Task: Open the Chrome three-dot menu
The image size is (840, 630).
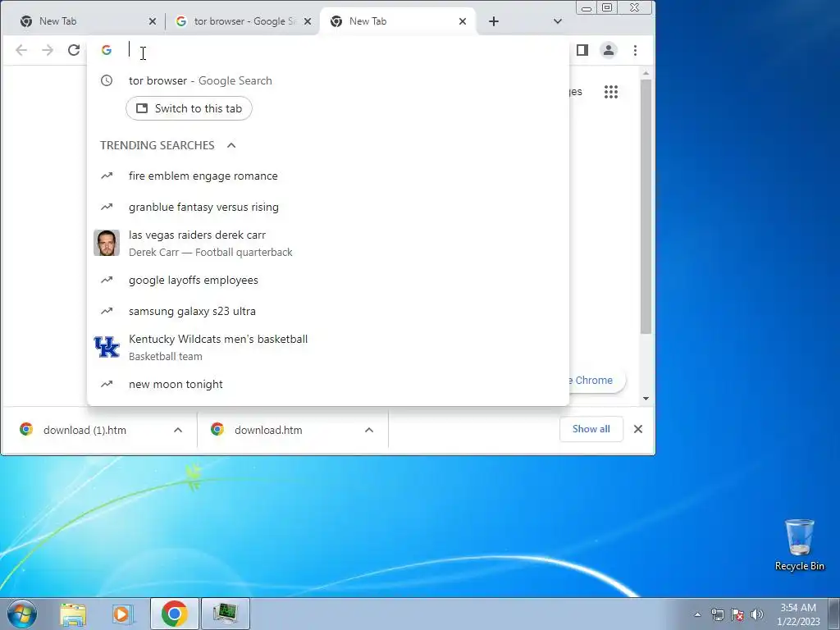Action: 636,50
